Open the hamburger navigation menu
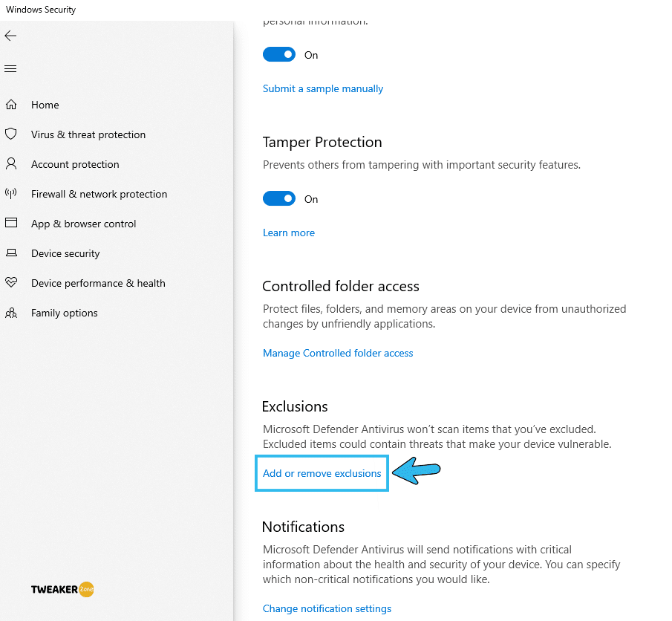This screenshot has height=621, width=672. pyautogui.click(x=10, y=68)
